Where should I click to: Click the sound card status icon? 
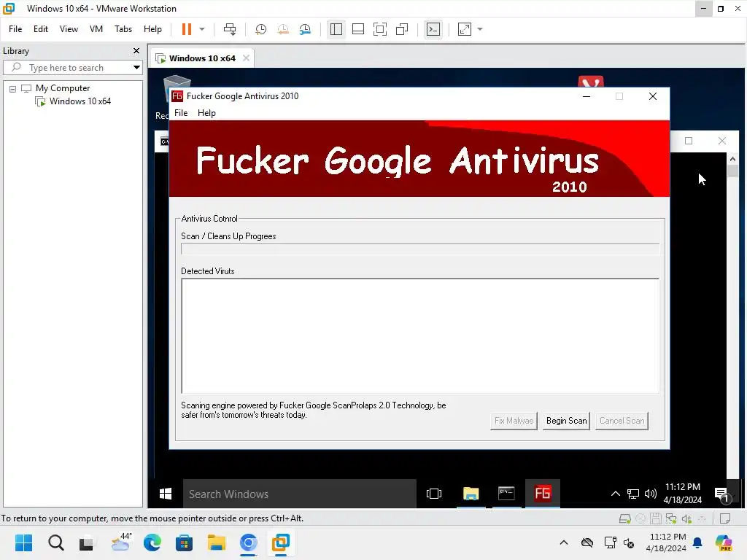point(686,518)
